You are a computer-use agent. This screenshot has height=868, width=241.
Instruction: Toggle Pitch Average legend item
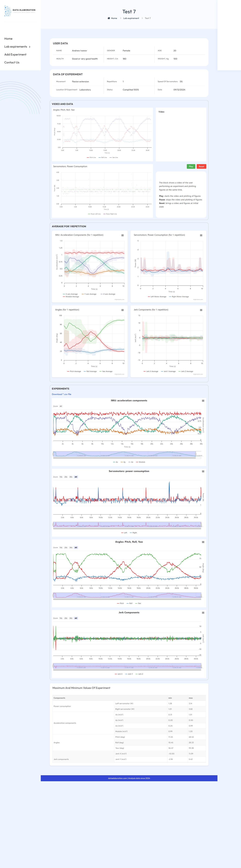click(x=74, y=371)
